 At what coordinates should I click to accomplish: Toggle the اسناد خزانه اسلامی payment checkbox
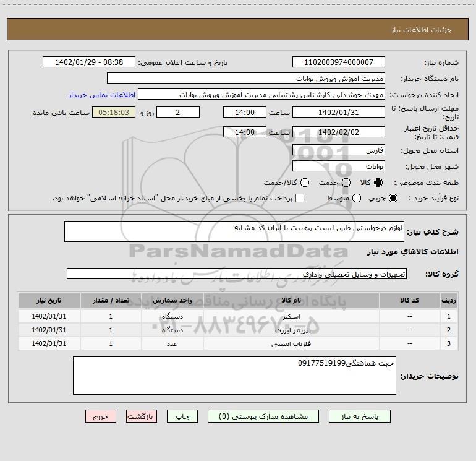[300, 198]
